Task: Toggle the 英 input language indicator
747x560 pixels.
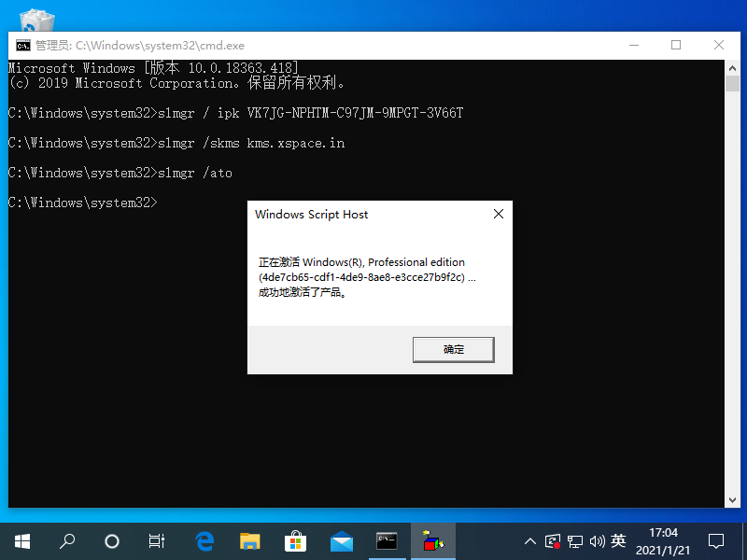Action: pyautogui.click(x=618, y=540)
